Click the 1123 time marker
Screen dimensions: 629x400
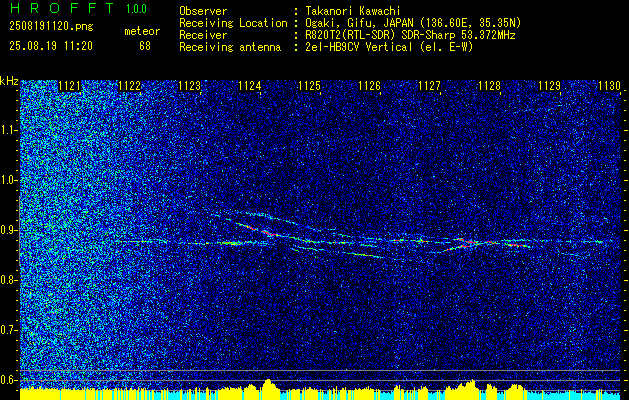click(189, 86)
